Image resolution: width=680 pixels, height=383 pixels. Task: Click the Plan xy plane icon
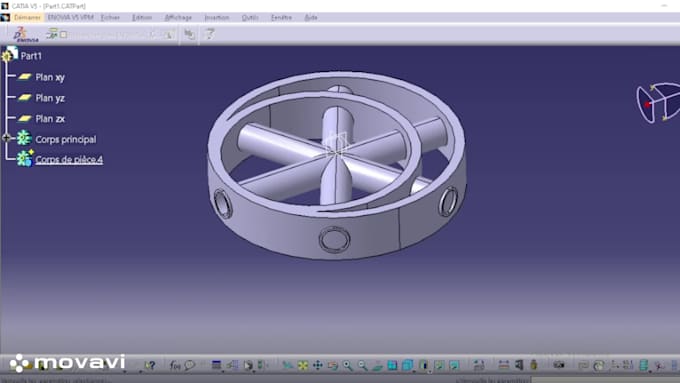click(25, 77)
